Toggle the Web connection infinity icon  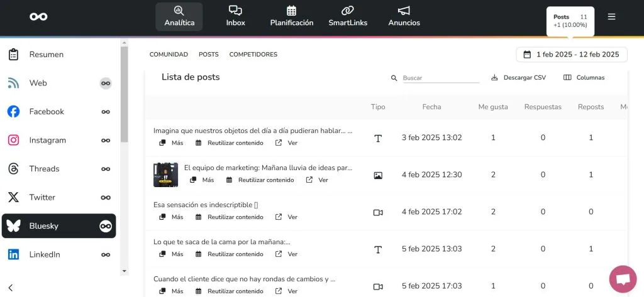pos(106,83)
